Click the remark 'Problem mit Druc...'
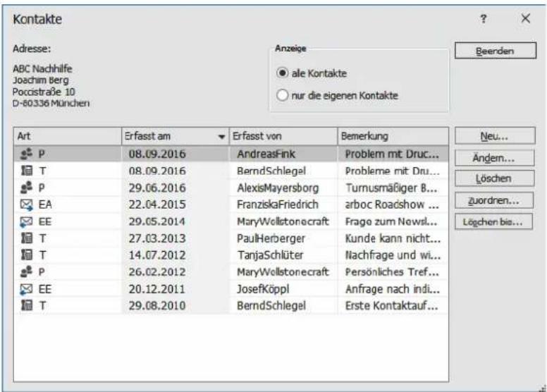The width and height of the screenshot is (547, 392). pyautogui.click(x=392, y=154)
